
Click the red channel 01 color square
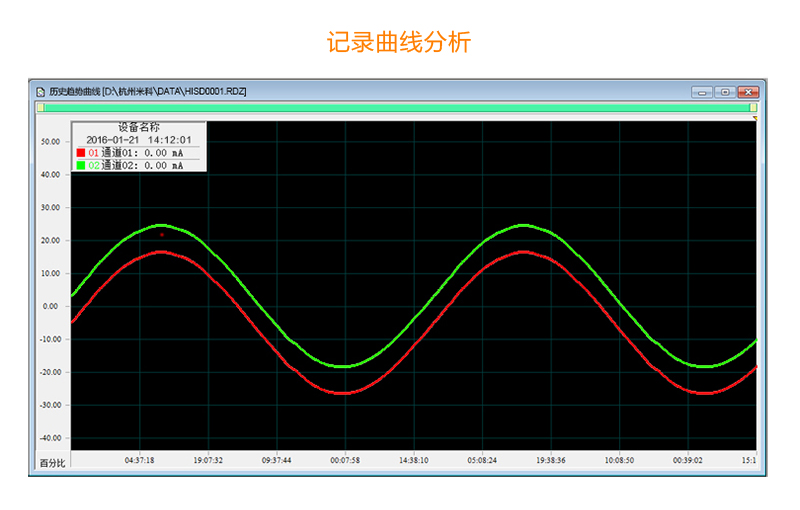click(81, 153)
